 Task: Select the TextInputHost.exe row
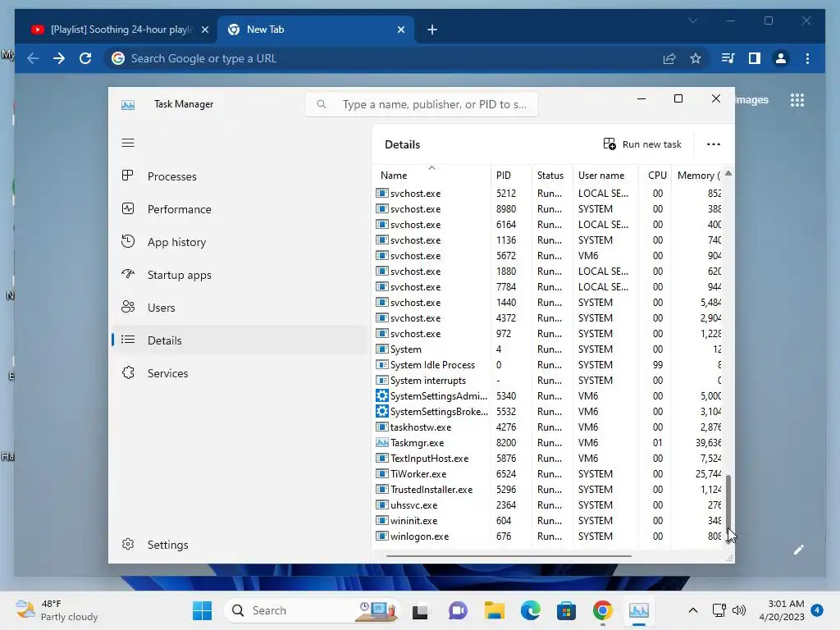point(548,458)
